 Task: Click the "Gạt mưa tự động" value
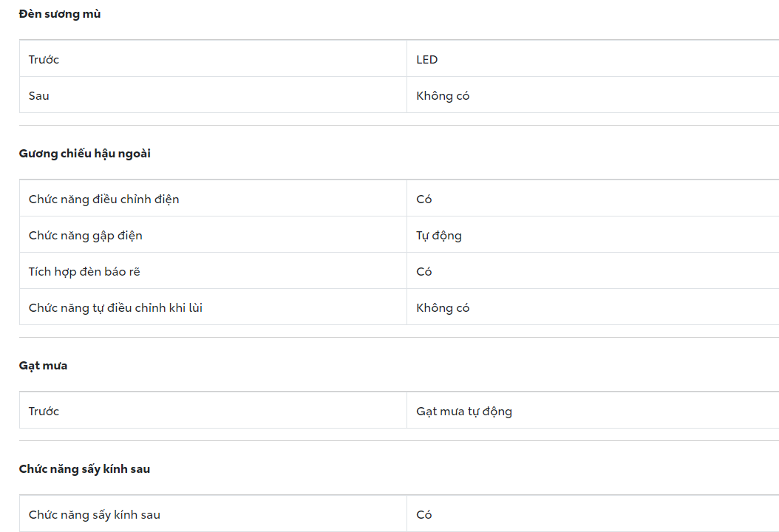464,411
